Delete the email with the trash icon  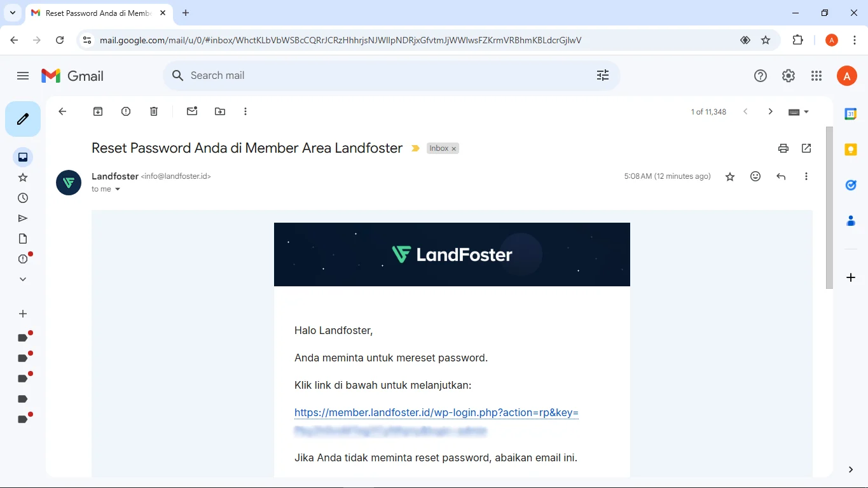click(x=154, y=111)
